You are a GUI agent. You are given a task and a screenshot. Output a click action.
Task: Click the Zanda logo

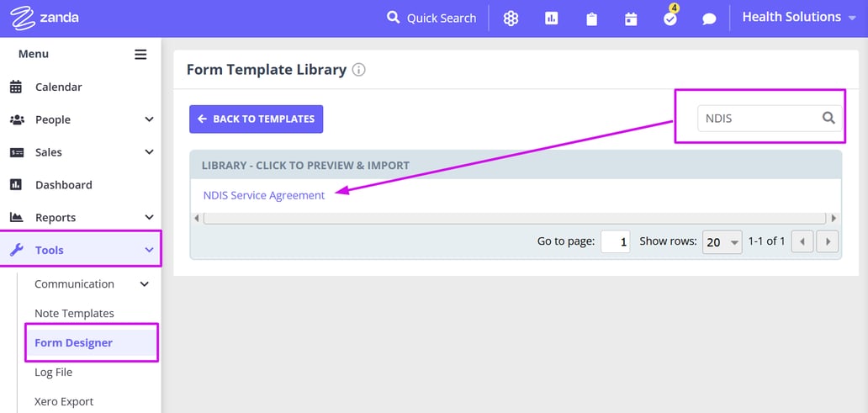pyautogui.click(x=45, y=18)
